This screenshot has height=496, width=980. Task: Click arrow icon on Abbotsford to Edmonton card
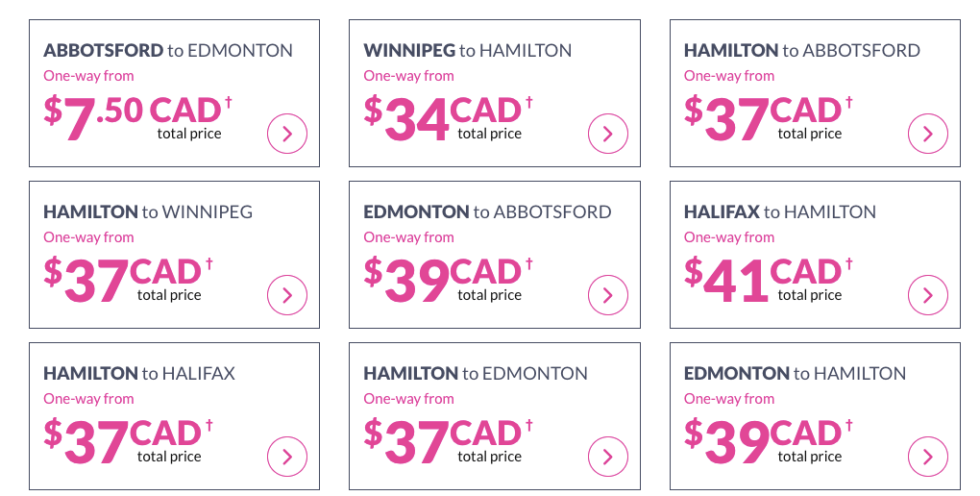(286, 134)
